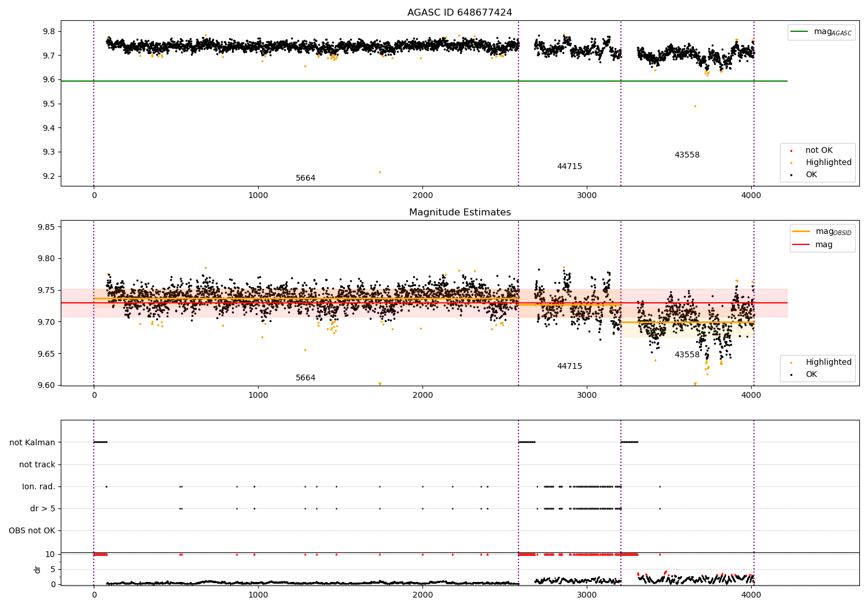
Task: Click the 9.6 y-tick label in the top plot
Action: (49, 80)
